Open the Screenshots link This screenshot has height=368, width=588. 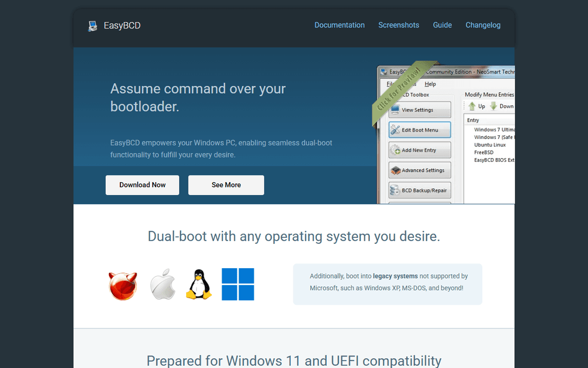pyautogui.click(x=399, y=25)
